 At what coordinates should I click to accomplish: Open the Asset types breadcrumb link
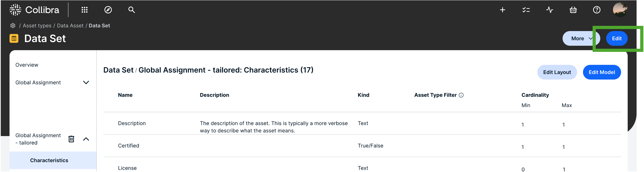coord(37,26)
